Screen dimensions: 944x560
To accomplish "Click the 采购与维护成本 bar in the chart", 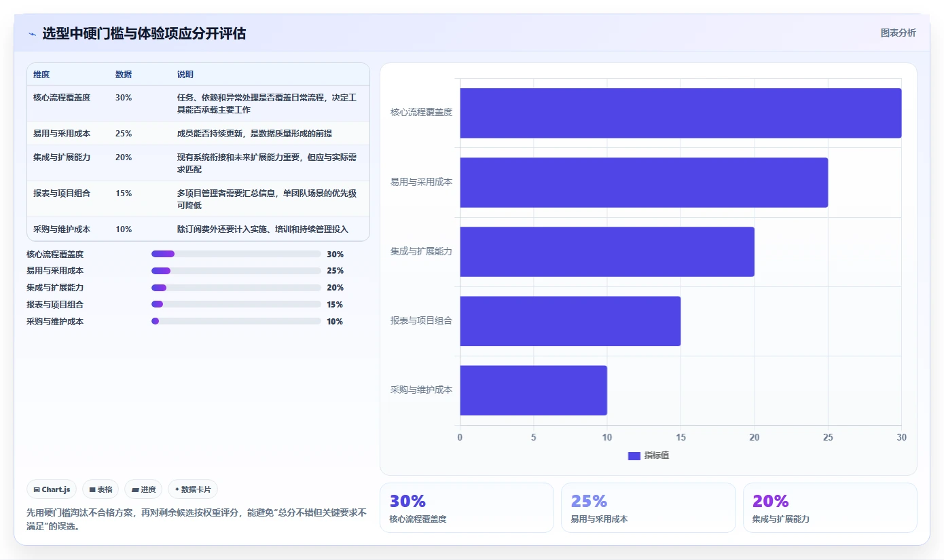I will [x=533, y=390].
